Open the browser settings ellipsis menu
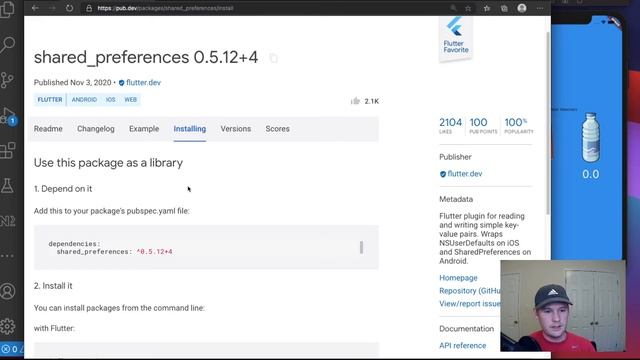Viewport: 640px width, 360px height. [540, 8]
